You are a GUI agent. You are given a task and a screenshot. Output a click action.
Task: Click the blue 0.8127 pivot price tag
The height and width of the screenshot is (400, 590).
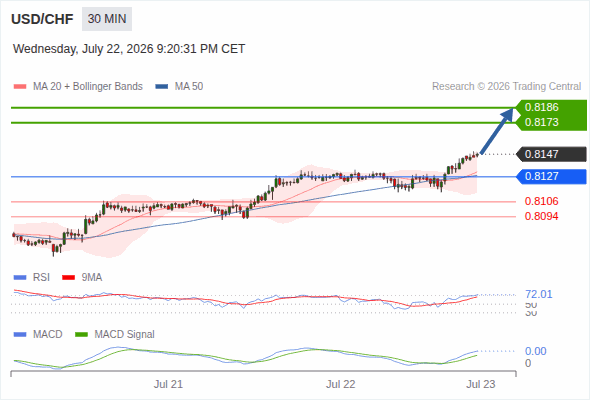(552, 176)
